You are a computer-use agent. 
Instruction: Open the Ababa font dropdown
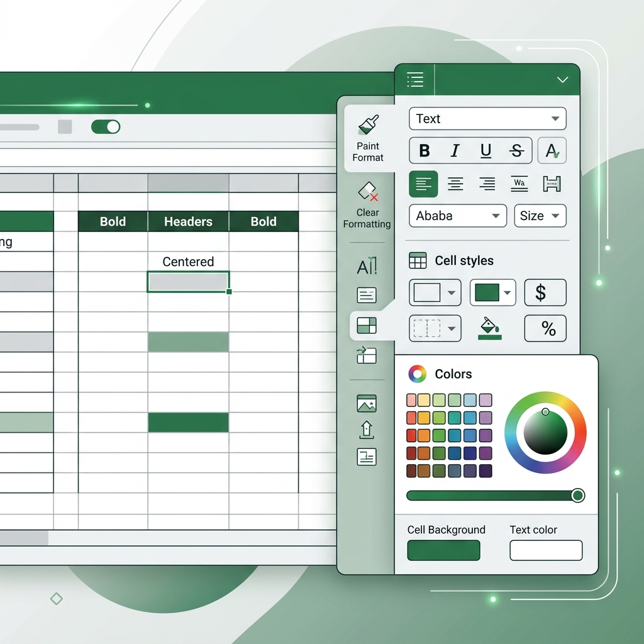click(458, 216)
